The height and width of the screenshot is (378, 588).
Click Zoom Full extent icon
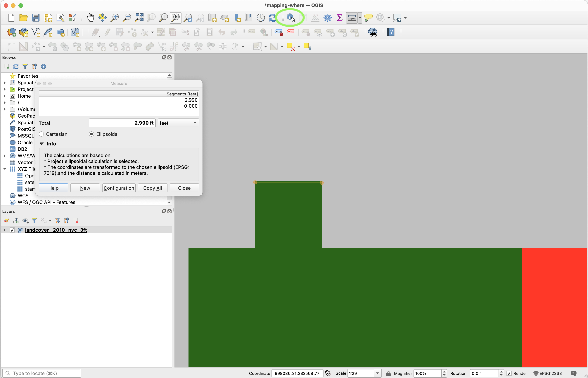pos(139,18)
